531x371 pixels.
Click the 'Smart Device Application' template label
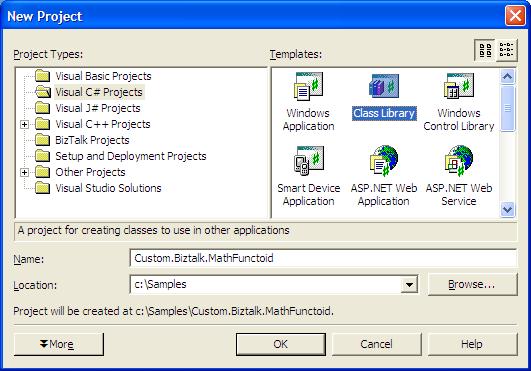tap(309, 195)
